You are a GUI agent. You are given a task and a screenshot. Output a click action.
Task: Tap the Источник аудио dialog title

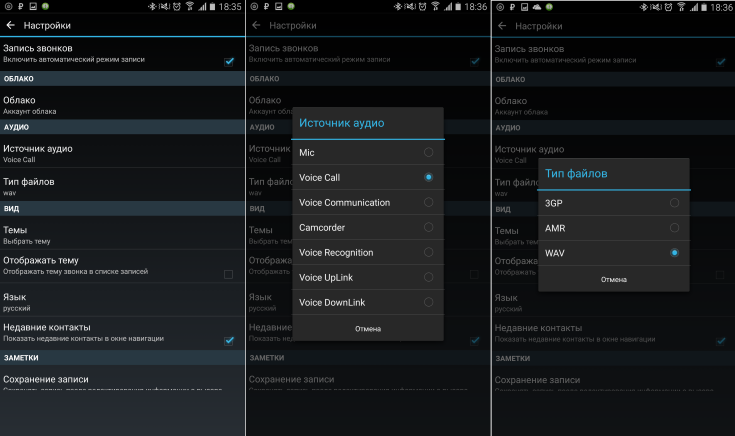coord(342,123)
